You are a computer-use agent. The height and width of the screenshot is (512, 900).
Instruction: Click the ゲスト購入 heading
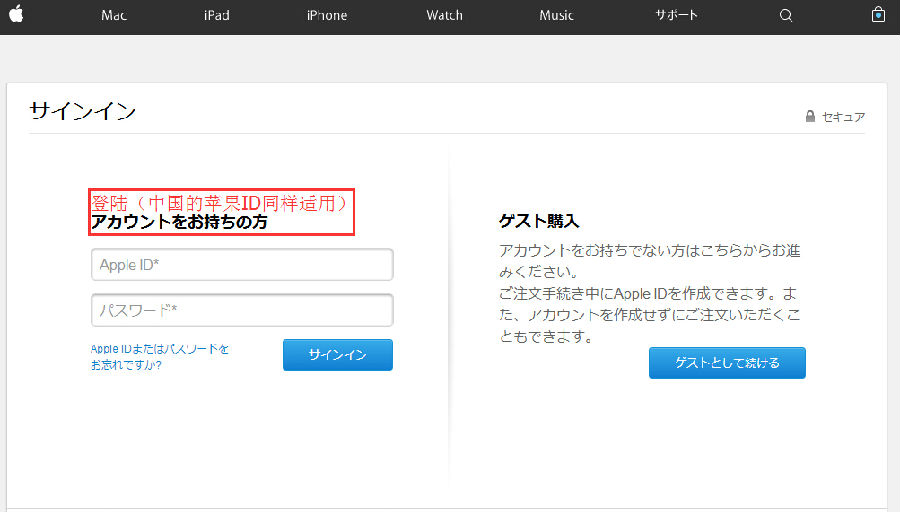click(x=539, y=221)
